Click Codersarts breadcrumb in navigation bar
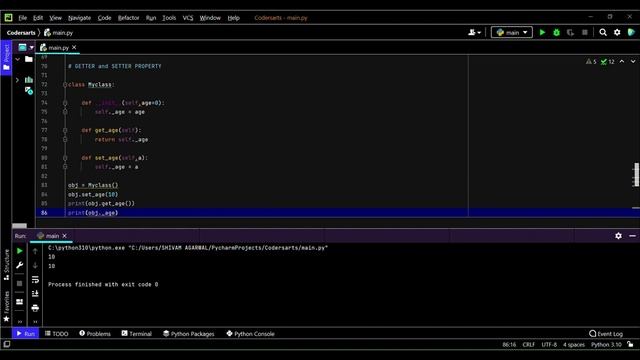The height and width of the screenshot is (360, 640). click(21, 33)
